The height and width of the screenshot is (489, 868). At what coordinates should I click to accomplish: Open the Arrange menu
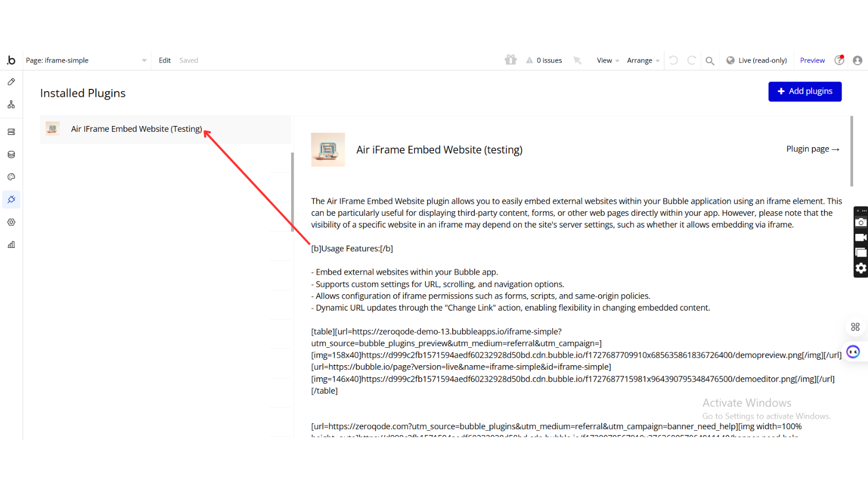click(x=643, y=60)
